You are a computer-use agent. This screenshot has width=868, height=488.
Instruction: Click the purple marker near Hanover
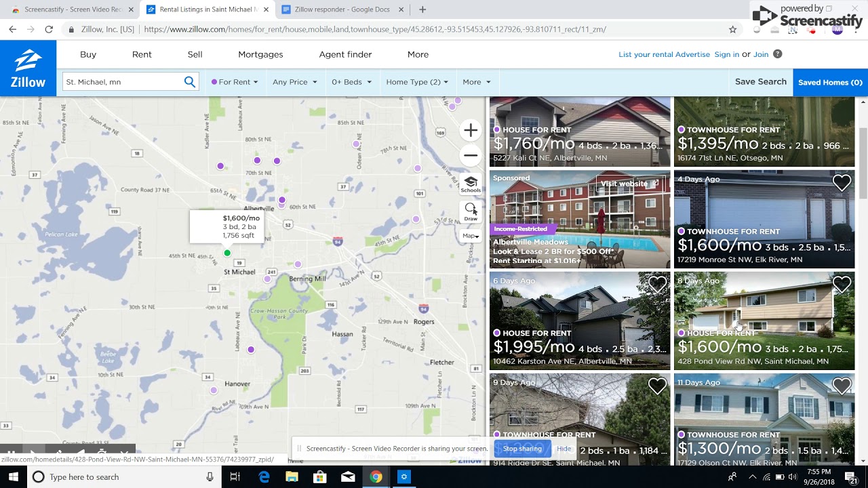[214, 390]
